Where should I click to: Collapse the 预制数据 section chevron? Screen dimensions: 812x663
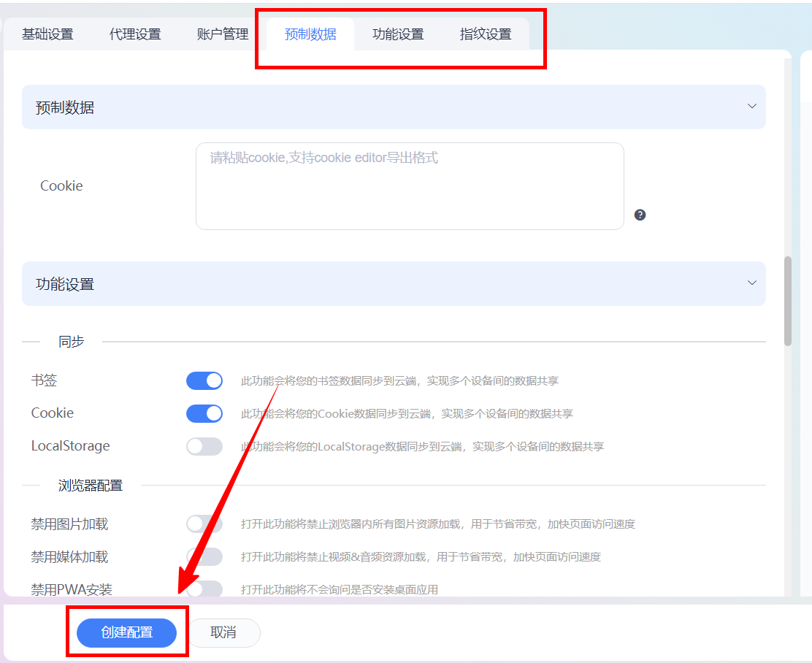point(752,106)
